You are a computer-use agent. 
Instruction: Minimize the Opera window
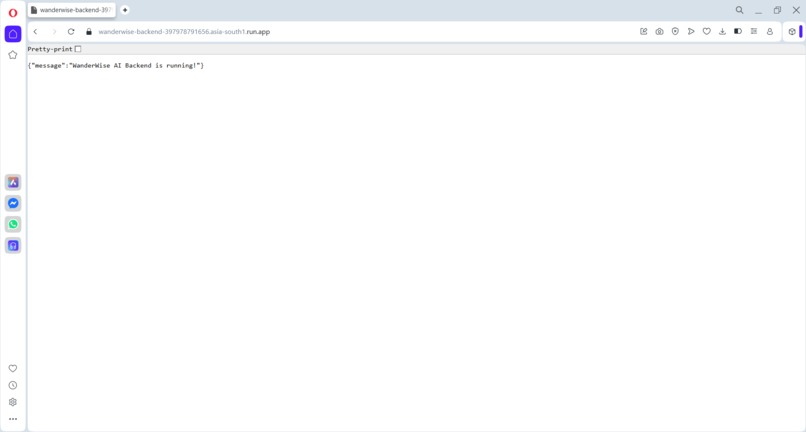(x=758, y=10)
